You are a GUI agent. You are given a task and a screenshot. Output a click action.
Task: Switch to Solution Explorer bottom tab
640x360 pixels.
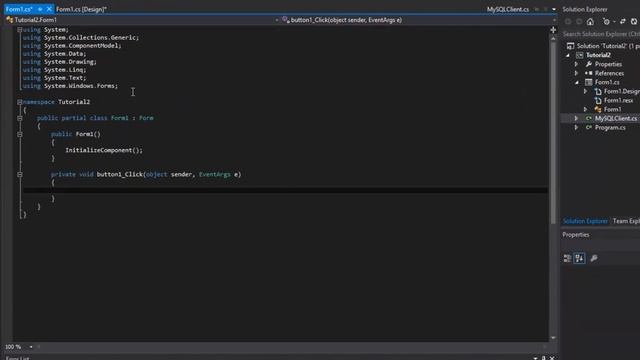click(x=585, y=221)
